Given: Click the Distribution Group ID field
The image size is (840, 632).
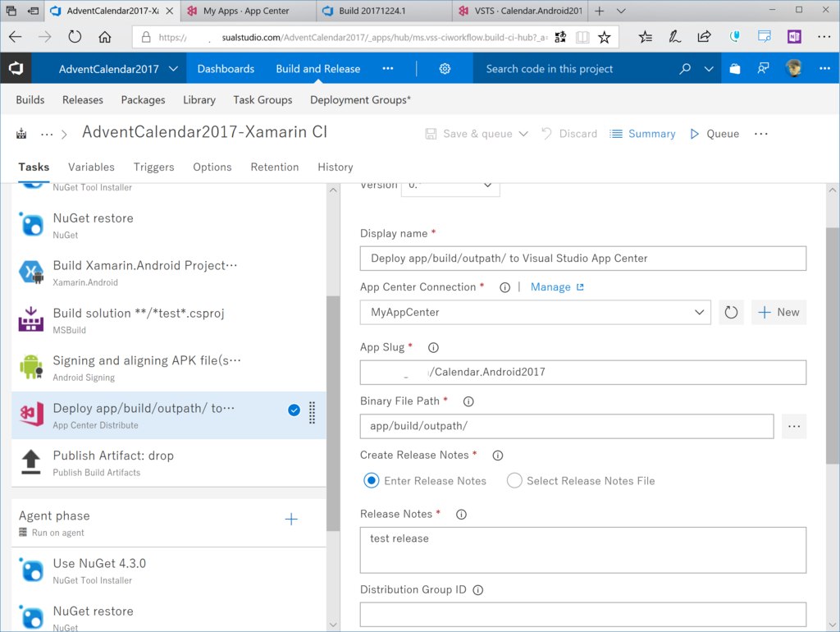Looking at the screenshot, I should coord(583,614).
